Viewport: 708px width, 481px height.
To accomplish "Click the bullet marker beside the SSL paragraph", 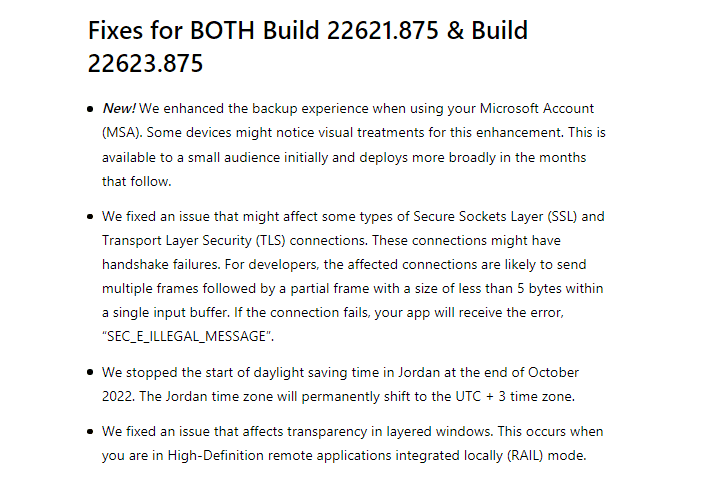I will (90, 217).
